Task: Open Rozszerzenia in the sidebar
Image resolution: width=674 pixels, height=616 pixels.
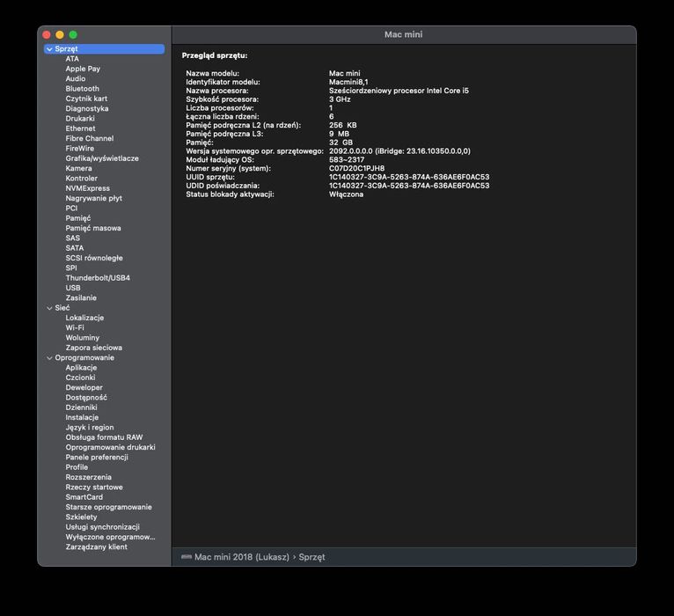Action: (88, 477)
